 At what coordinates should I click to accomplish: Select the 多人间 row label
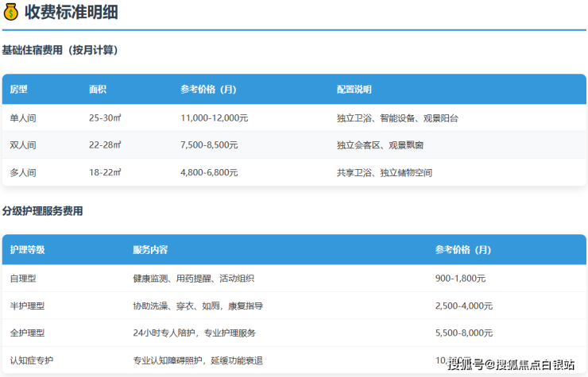(23, 172)
